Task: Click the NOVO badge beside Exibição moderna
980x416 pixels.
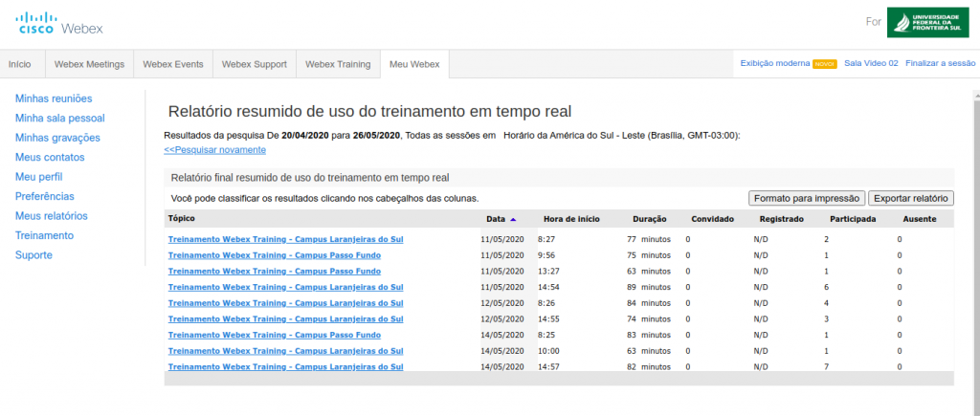Action: click(824, 64)
